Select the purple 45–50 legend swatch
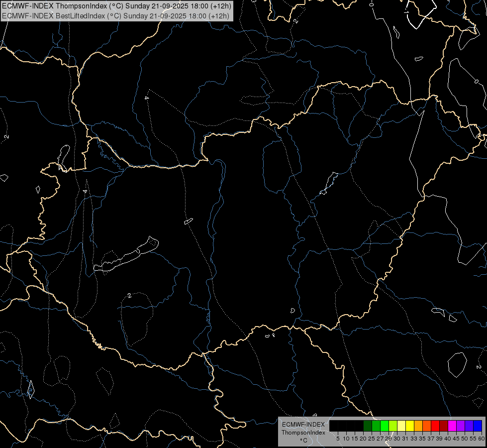The image size is (487, 448). (x=461, y=426)
